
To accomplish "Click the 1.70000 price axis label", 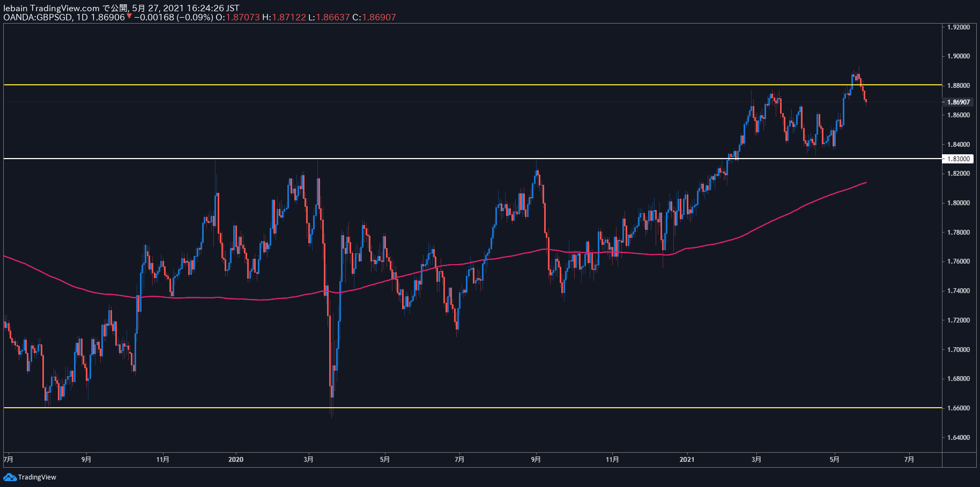I will 958,350.
